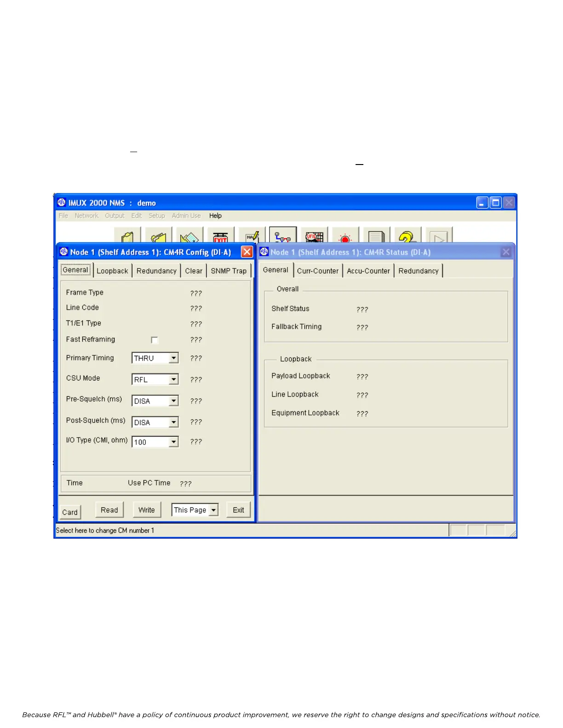Click the CM4R Status window logo icon
Screen dimensions: 563x728
click(264, 251)
